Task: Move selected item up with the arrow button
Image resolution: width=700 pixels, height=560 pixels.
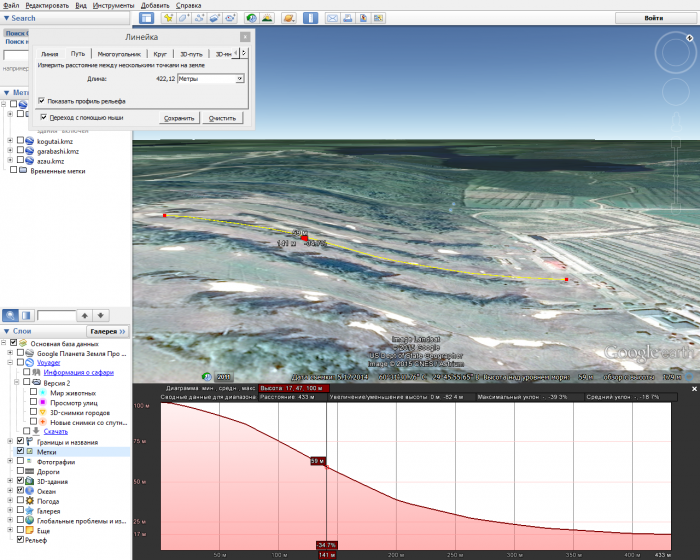Action: click(x=84, y=315)
